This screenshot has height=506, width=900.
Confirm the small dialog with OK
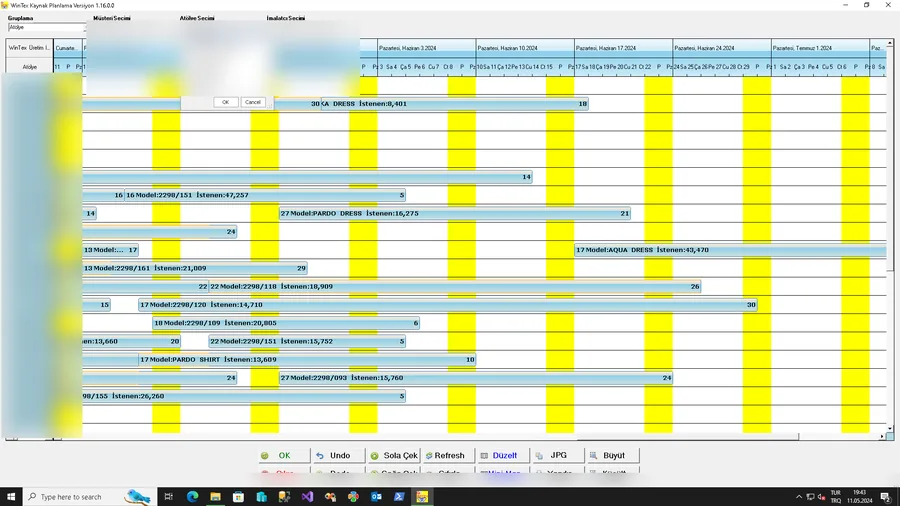(226, 102)
